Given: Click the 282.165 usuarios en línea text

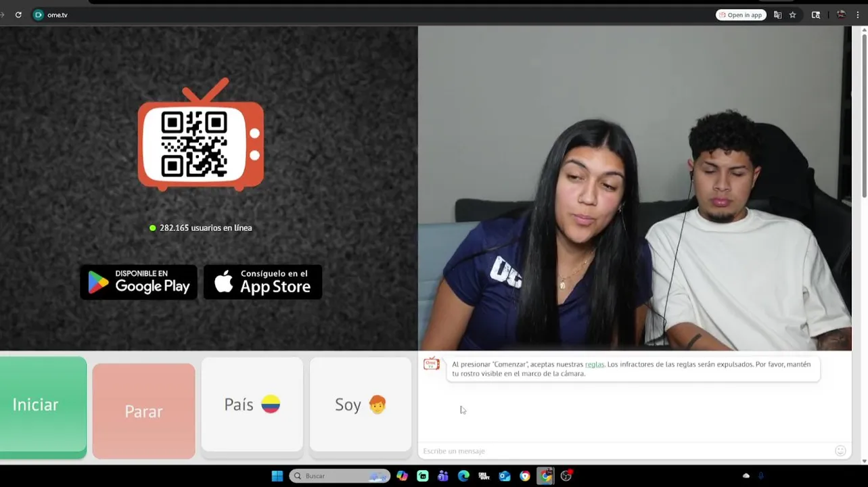Looking at the screenshot, I should 206,228.
